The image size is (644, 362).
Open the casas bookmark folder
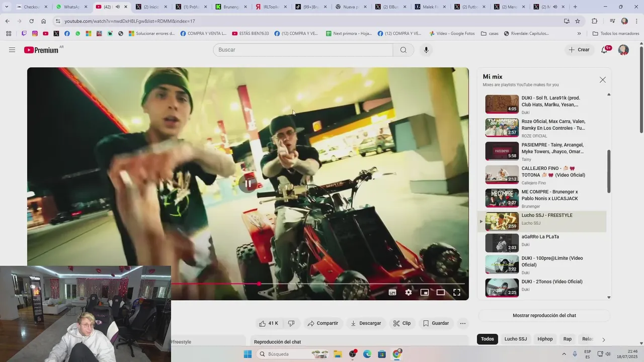[x=490, y=34]
